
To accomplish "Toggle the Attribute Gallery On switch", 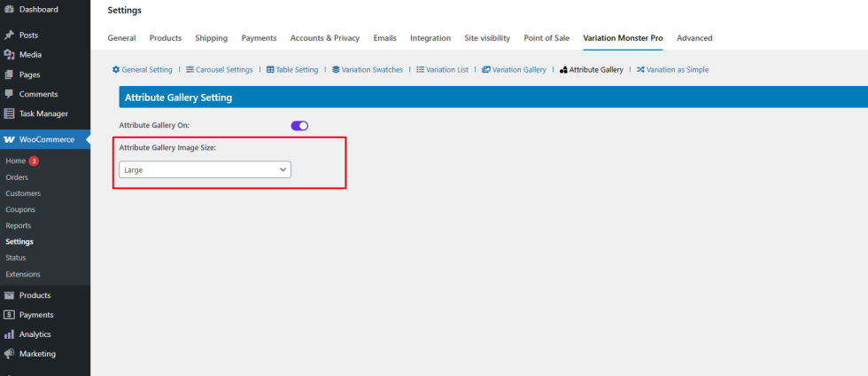I will tap(299, 126).
